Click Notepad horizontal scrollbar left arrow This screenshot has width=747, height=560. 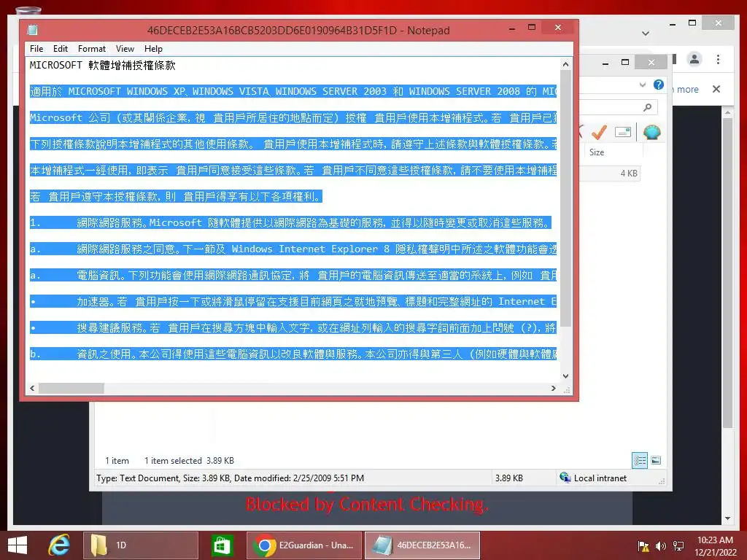(32, 388)
